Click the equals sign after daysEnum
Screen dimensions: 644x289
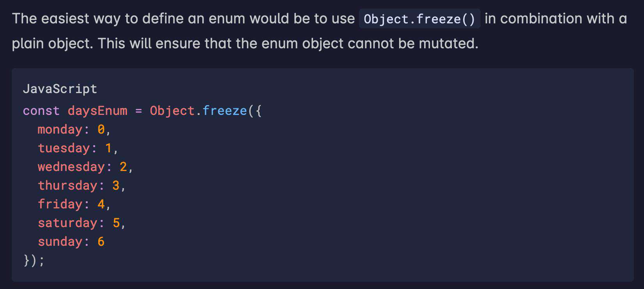(139, 111)
